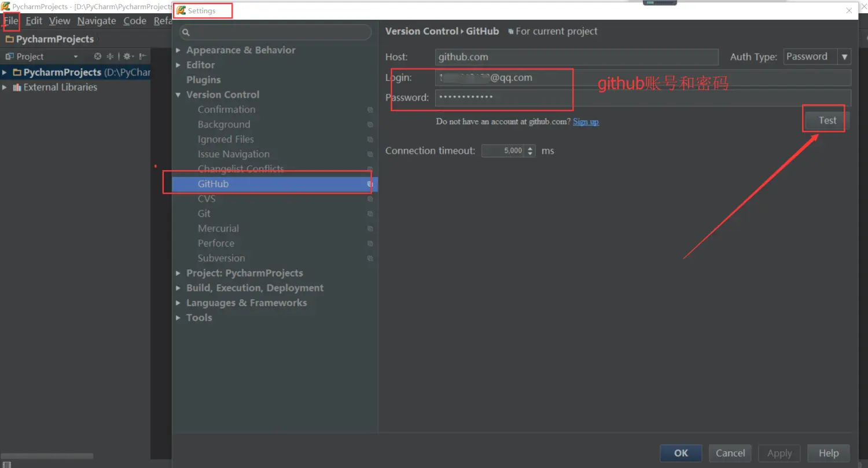Expand Appearance & Behavior section arrow
The width and height of the screenshot is (868, 468).
pyautogui.click(x=178, y=50)
